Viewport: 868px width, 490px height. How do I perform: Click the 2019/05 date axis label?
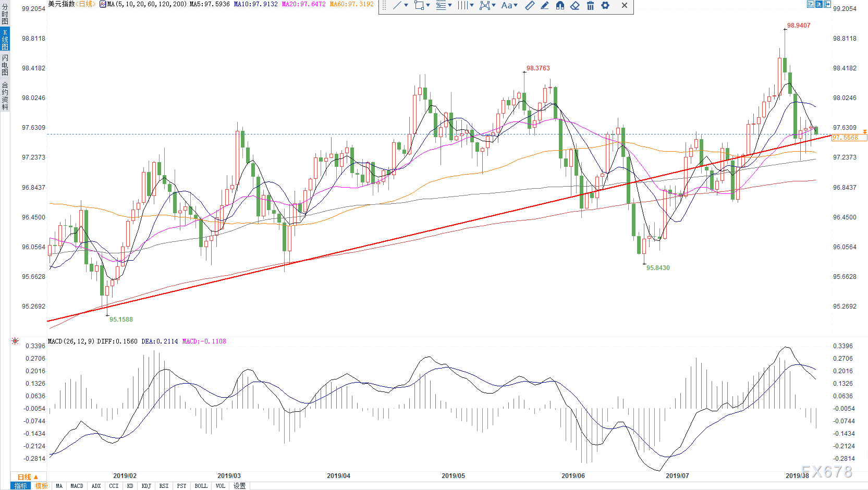[453, 476]
